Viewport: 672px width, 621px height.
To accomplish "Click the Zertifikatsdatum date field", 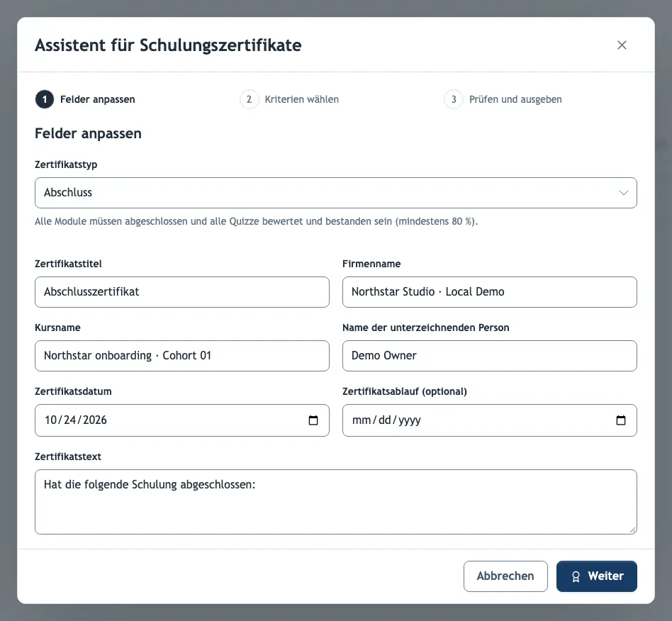I will 181,420.
